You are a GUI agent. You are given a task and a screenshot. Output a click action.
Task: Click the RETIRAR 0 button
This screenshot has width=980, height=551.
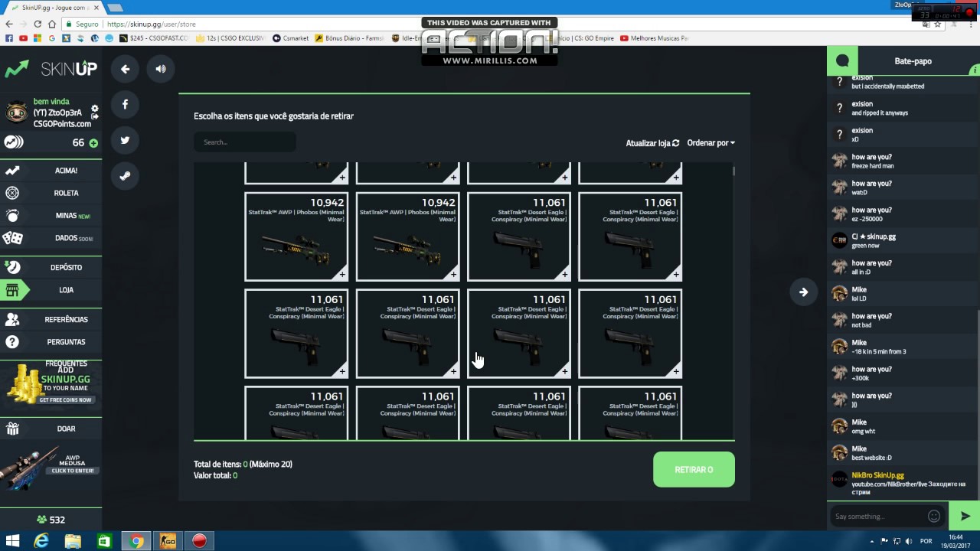[694, 469]
